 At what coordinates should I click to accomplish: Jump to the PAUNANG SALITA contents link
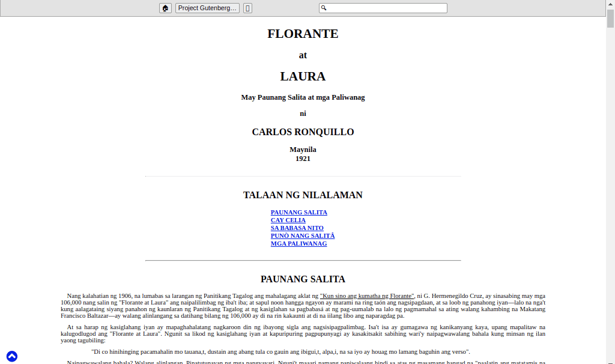298,213
